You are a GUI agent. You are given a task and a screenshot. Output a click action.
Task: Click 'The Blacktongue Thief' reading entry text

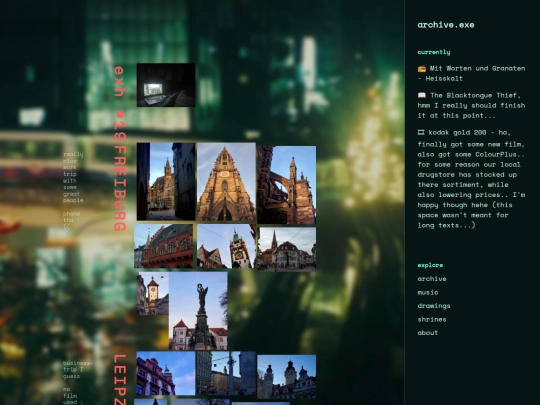[x=471, y=105]
